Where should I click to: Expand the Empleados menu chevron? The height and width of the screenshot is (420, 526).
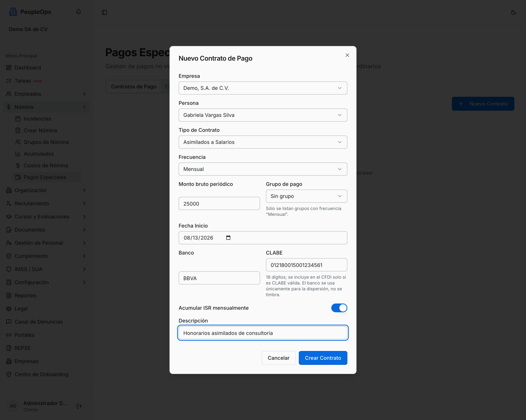(x=84, y=94)
